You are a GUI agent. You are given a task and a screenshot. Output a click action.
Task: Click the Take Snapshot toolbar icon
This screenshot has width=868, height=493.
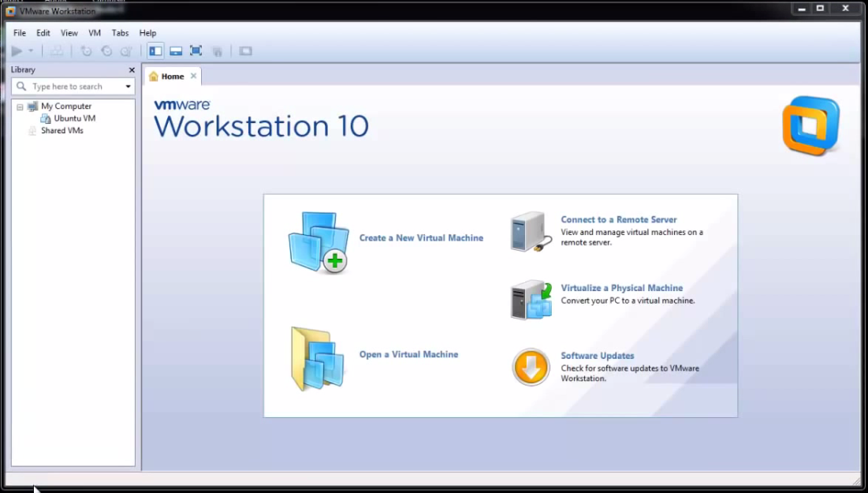(x=87, y=51)
